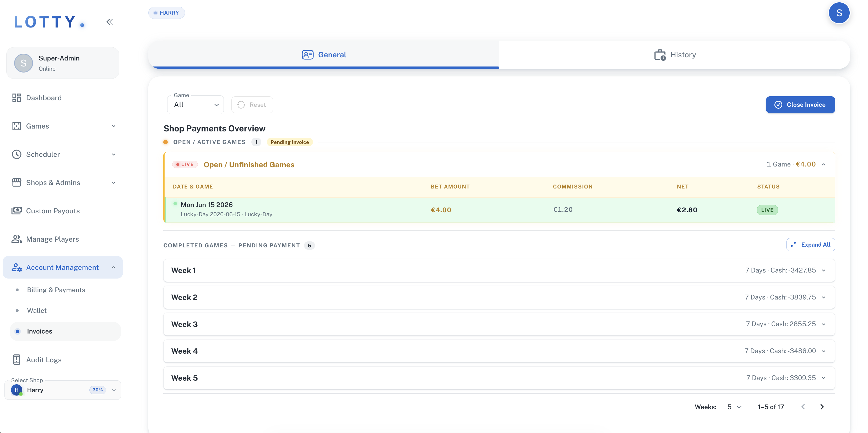Screen dimensions: 868x433
Task: Click the Audit Logs report icon
Action: click(17, 360)
